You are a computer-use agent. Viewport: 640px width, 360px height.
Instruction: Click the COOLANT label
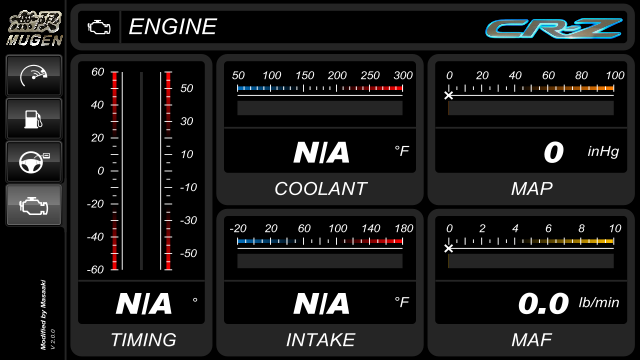(321, 189)
